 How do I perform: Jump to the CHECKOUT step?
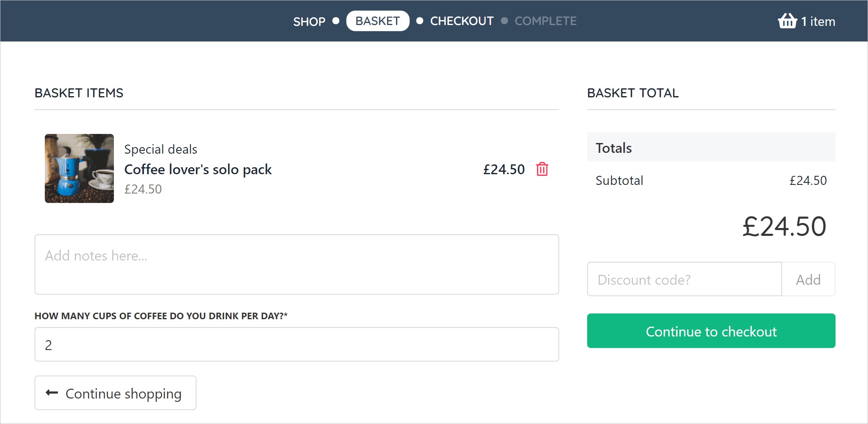(462, 21)
